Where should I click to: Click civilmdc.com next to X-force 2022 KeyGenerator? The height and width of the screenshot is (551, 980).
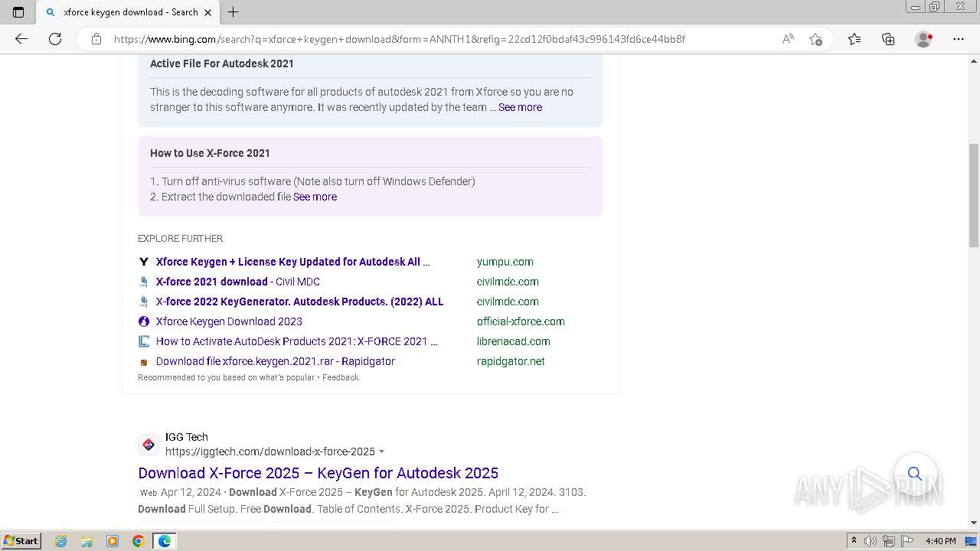click(508, 302)
